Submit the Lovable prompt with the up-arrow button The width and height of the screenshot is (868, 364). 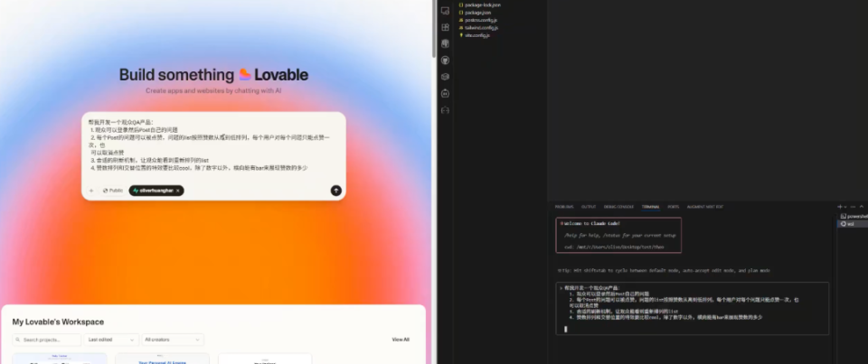tap(336, 191)
